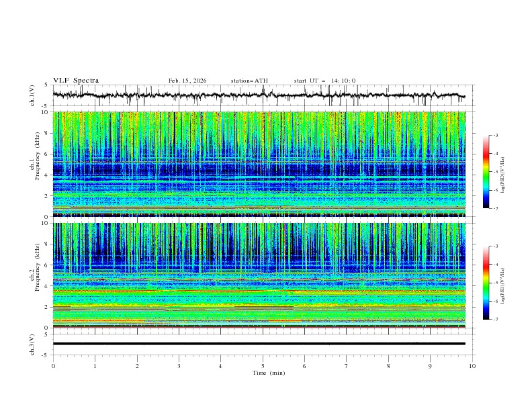Click time axis tick label "2"
This screenshot has height=411, width=532.
[x=137, y=366]
